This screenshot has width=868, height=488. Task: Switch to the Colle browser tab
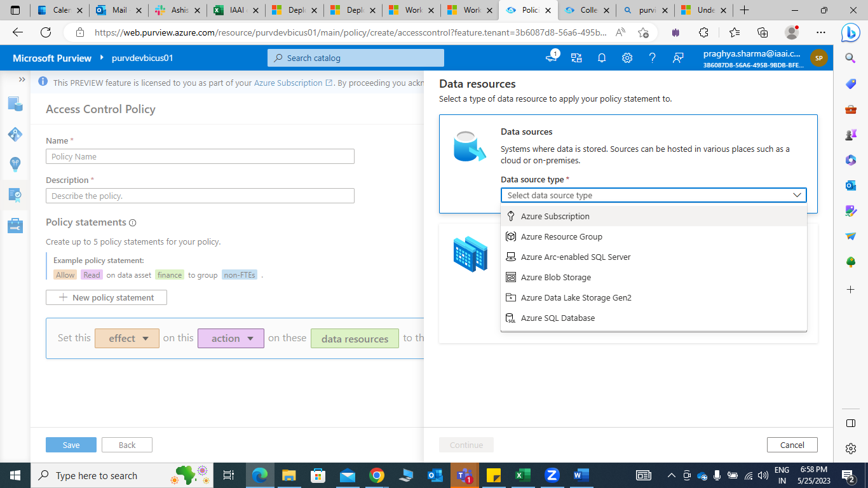pos(587,10)
